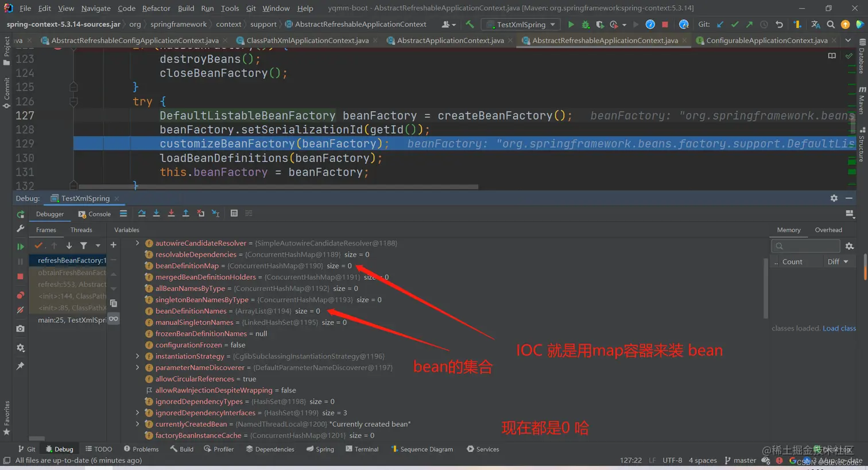This screenshot has width=868, height=470.
Task: Click the Undo rollback icon in the top toolbar
Action: [x=779, y=24]
